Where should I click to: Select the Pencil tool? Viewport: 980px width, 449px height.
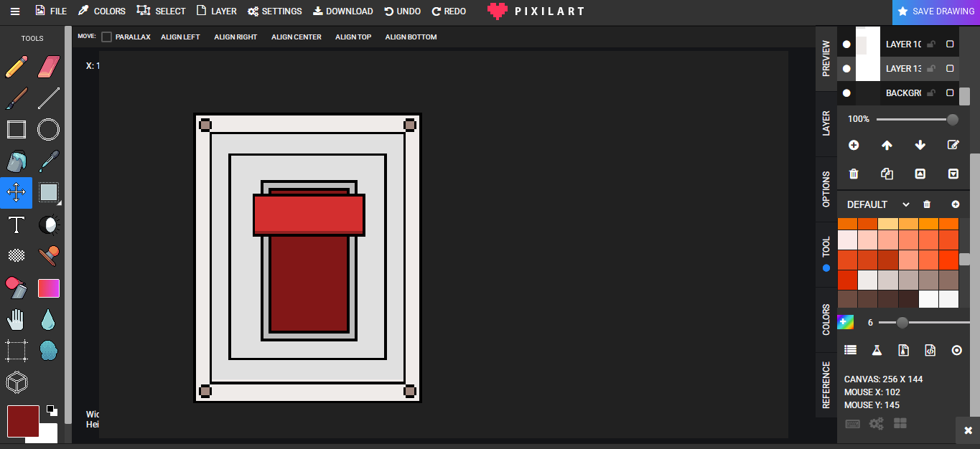(17, 67)
